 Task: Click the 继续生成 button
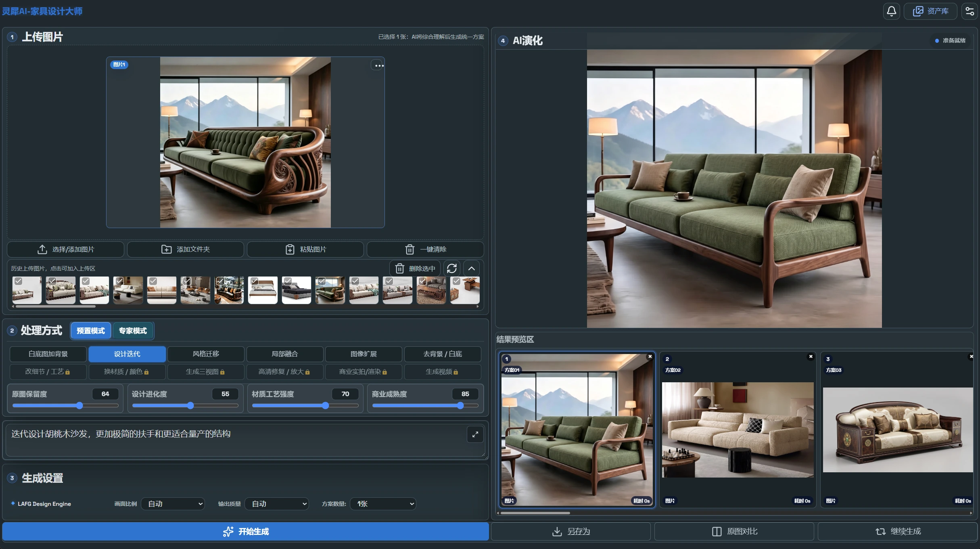pos(898,532)
